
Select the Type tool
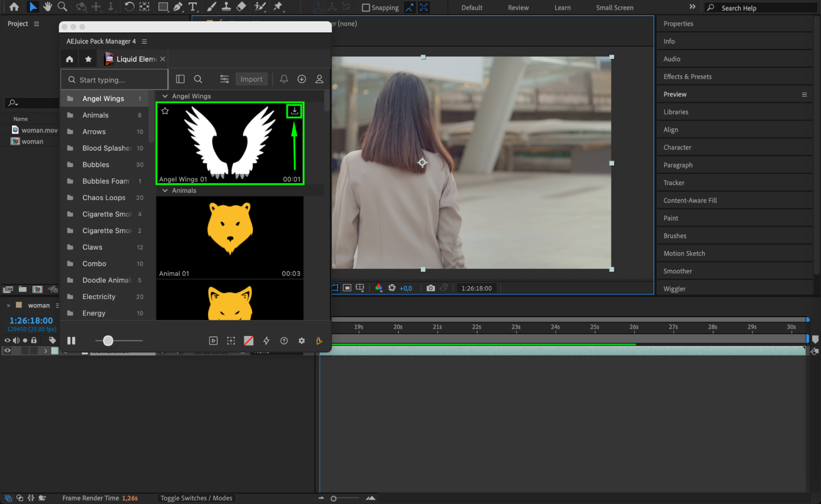tap(192, 7)
